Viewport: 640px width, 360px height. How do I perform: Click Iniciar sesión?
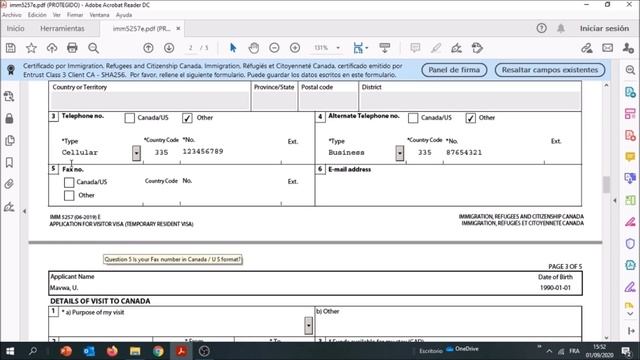click(x=604, y=29)
